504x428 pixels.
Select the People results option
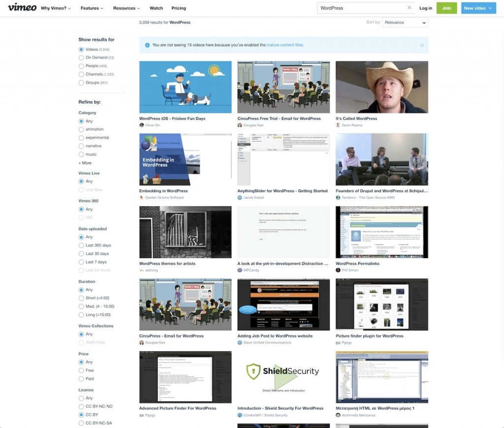click(81, 66)
